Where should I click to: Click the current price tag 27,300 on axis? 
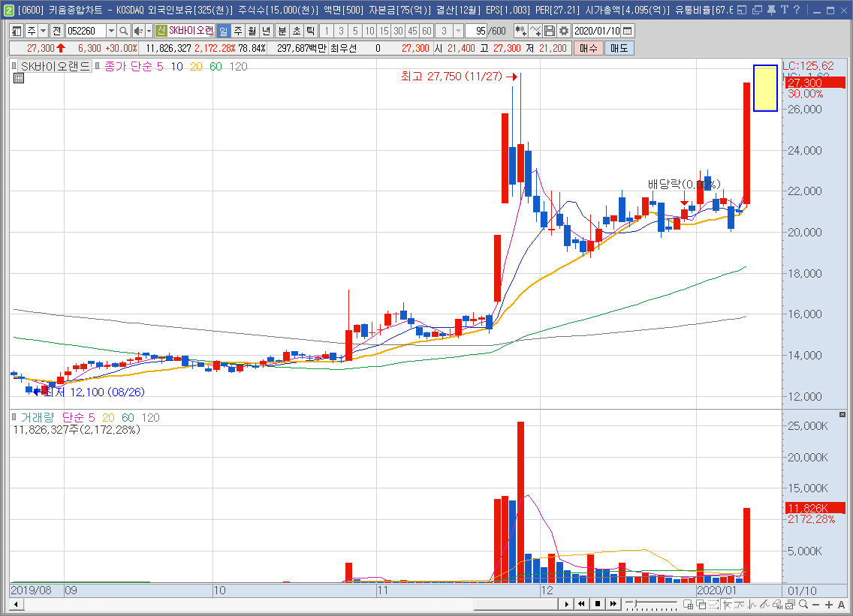tap(816, 83)
